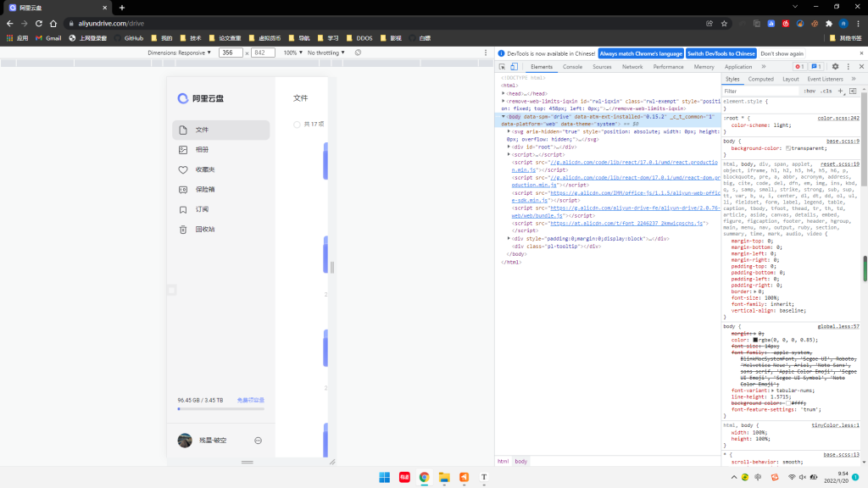This screenshot has height=488, width=868.
Task: Select the element inspector picker tool
Action: [502, 66]
